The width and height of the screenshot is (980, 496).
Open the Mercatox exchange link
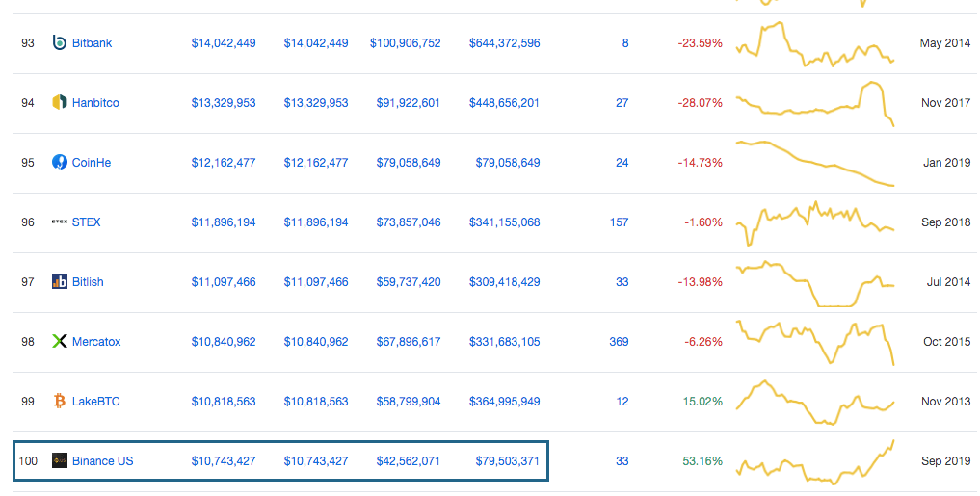coord(96,342)
